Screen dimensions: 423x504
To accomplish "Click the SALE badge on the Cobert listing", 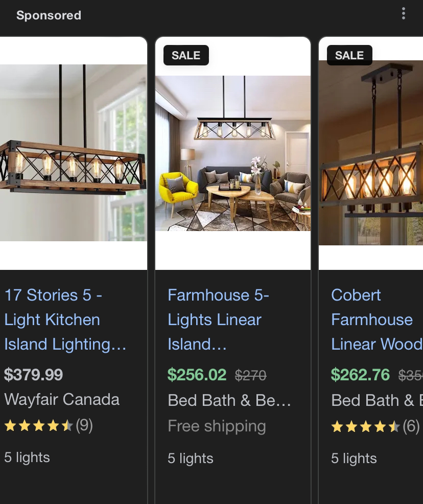I will click(349, 55).
